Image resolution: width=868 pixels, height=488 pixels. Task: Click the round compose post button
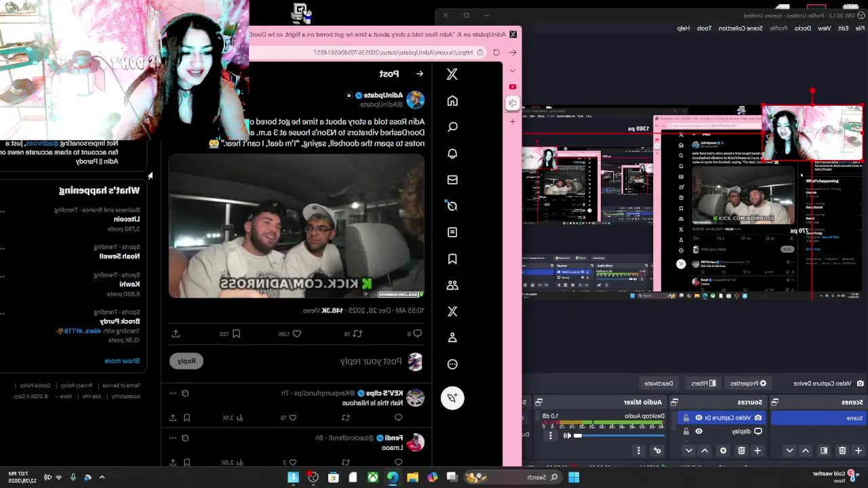point(452,398)
